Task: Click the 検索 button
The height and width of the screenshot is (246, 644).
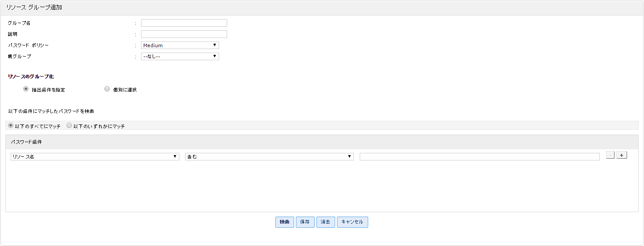Action: click(x=285, y=222)
